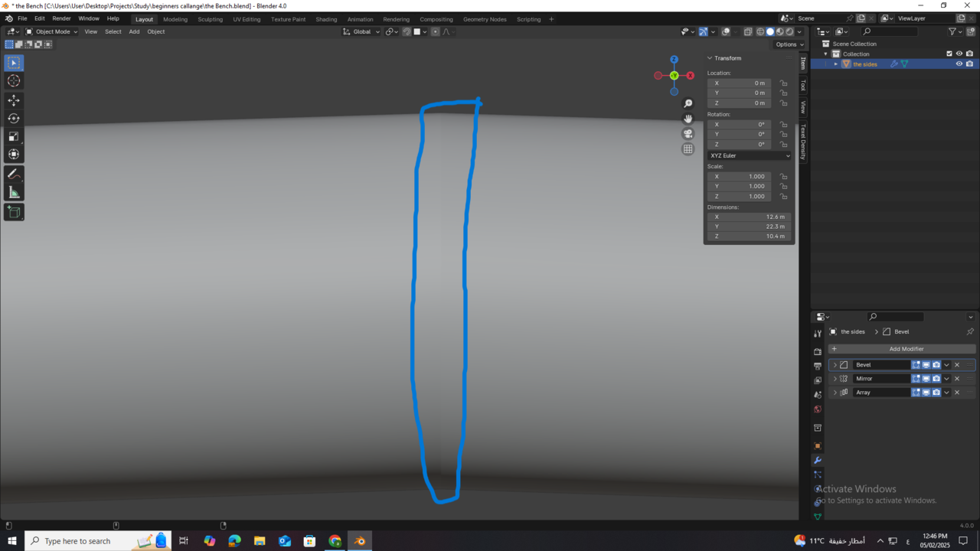Open the Render menu
980x551 pixels.
[x=61, y=18]
